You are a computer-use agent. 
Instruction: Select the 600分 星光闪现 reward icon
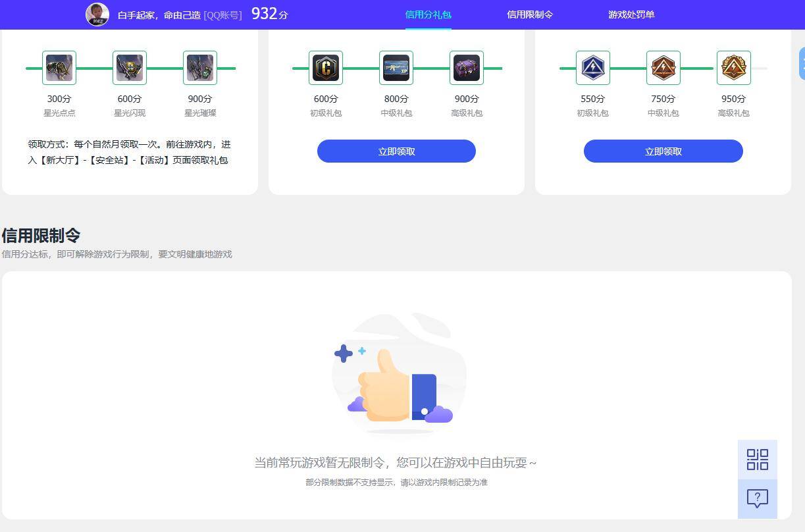(x=129, y=68)
